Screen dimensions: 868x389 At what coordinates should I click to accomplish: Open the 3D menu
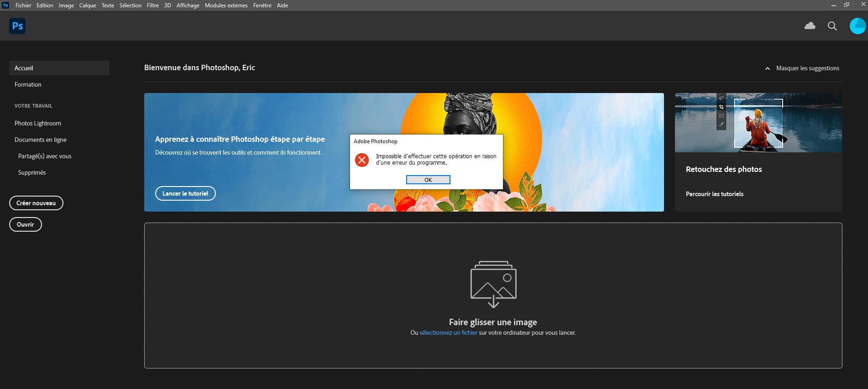pyautogui.click(x=167, y=5)
